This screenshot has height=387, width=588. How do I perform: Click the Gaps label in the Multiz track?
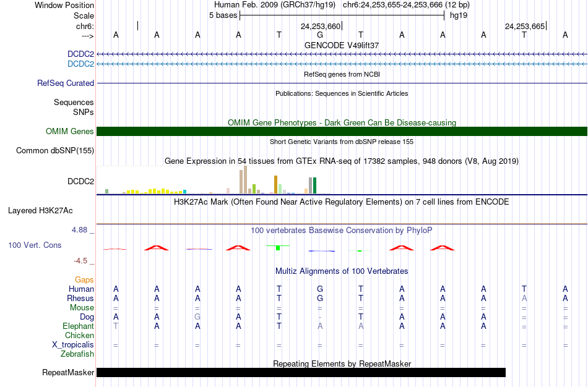(x=84, y=280)
